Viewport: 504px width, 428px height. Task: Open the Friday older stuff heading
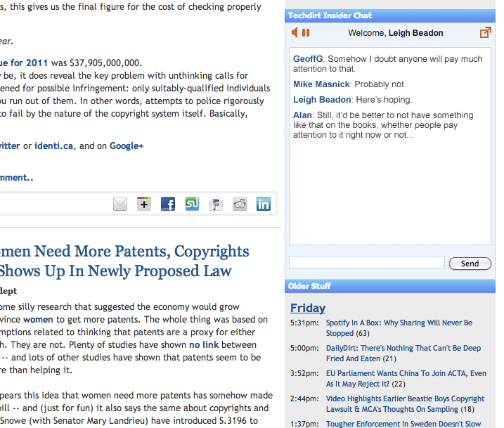(308, 308)
